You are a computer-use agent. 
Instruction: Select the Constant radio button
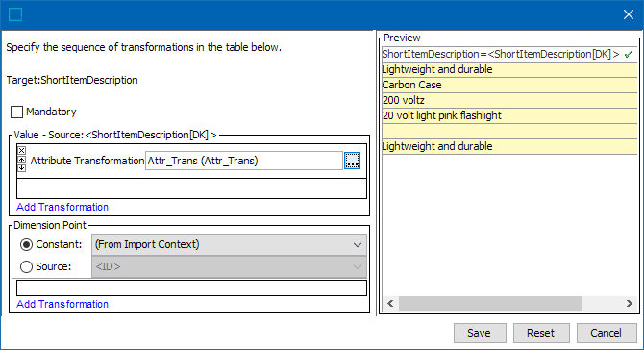coord(26,245)
